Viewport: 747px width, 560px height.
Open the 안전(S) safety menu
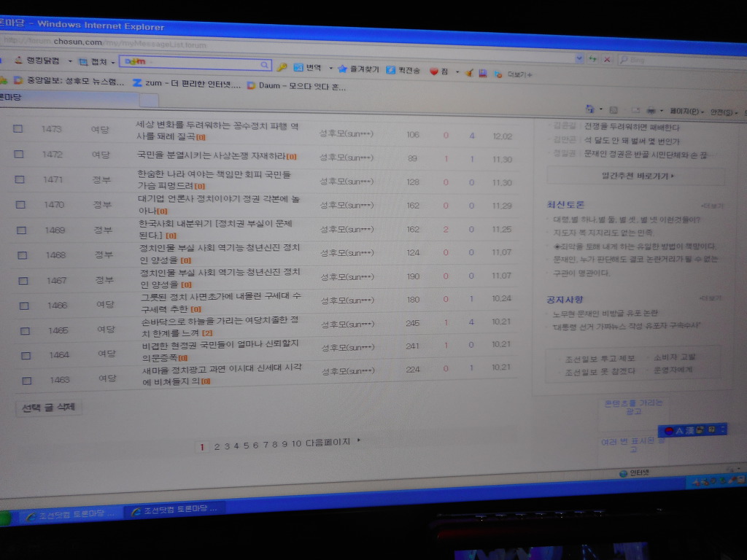pos(724,113)
